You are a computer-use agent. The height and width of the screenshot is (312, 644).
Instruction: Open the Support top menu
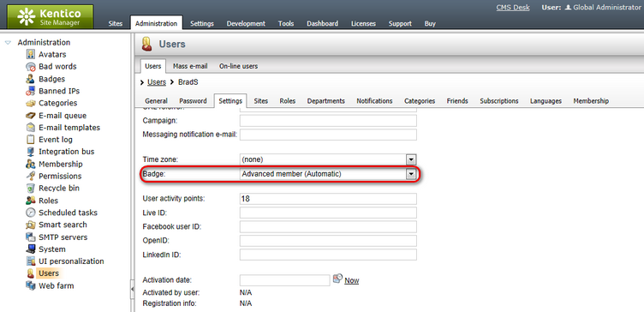[401, 24]
